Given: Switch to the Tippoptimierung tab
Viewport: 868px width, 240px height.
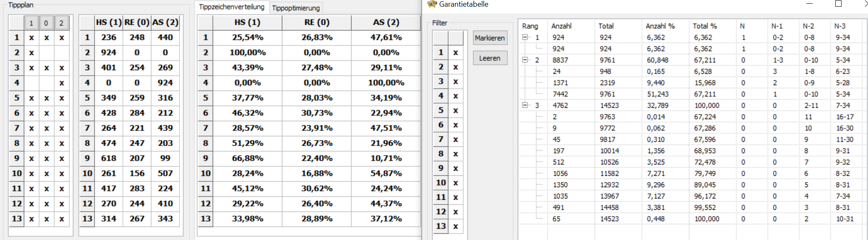Looking at the screenshot, I should coord(296,8).
